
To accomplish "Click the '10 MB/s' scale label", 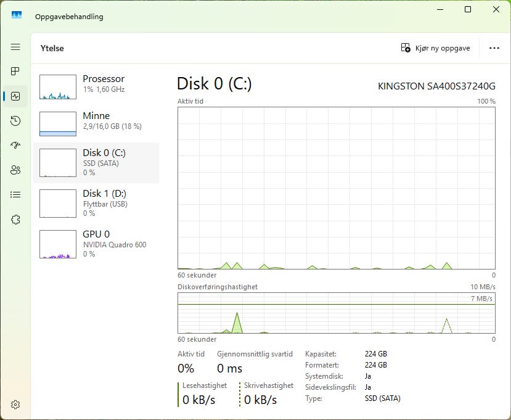I will (x=483, y=287).
